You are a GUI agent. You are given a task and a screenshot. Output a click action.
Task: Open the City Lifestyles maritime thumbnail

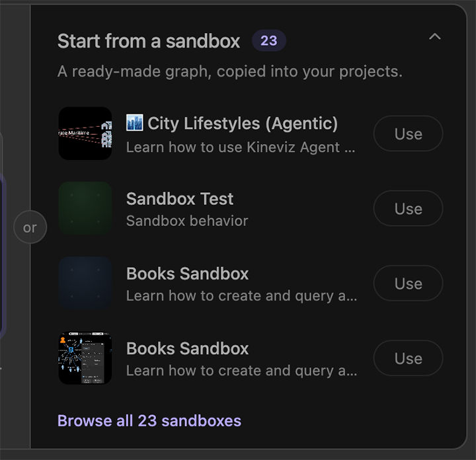tap(85, 134)
